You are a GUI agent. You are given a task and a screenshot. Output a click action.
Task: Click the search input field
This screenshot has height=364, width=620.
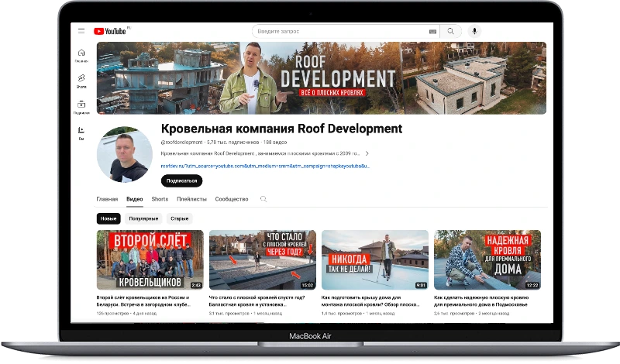point(341,31)
